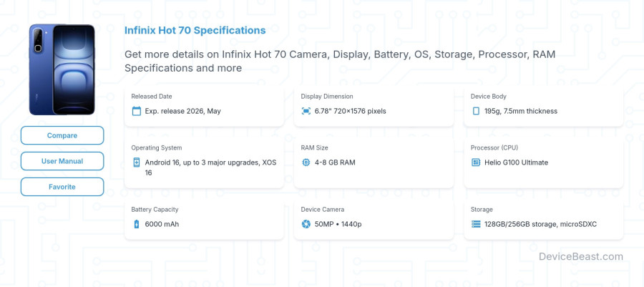Click the RAM chip icon beside 4-8 GB

pos(306,162)
